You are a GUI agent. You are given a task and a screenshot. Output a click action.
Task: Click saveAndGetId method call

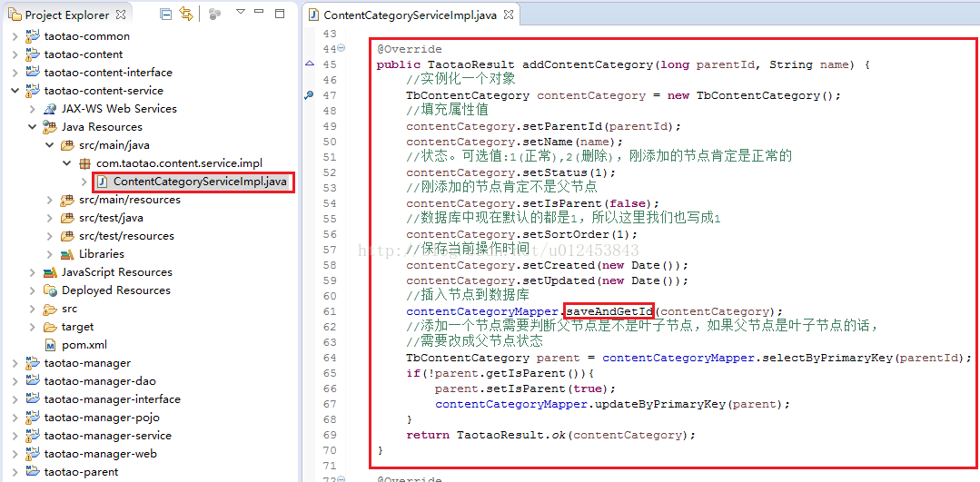pos(610,311)
